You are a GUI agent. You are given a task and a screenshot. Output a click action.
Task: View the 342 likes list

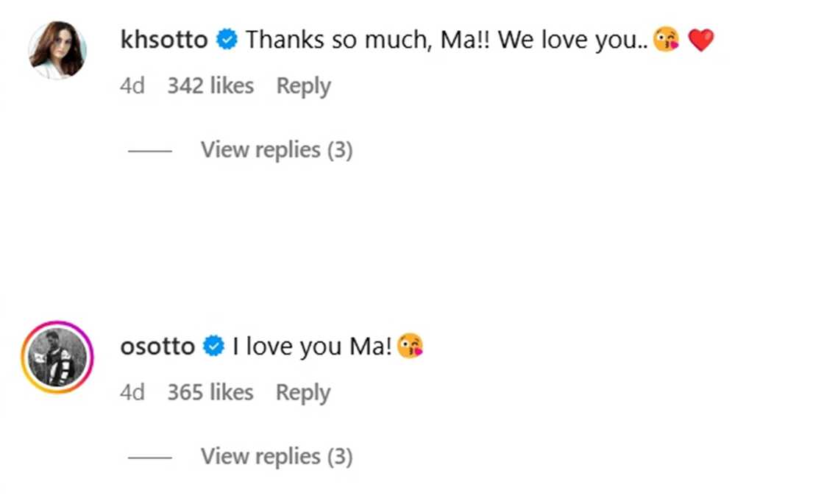click(210, 86)
